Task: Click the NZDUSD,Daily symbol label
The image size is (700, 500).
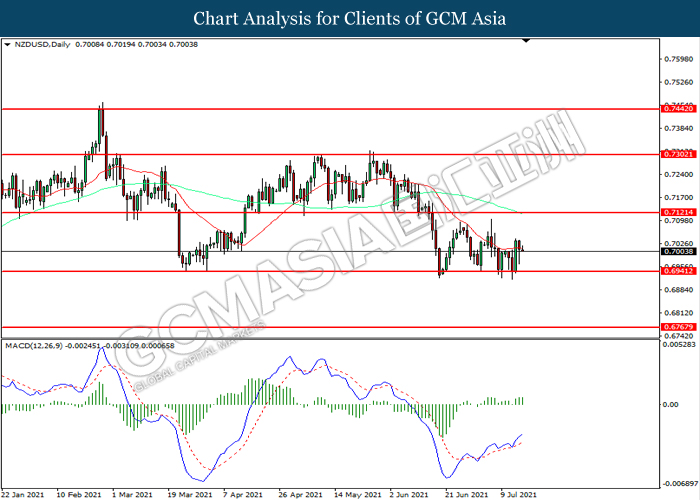Action: pyautogui.click(x=37, y=45)
